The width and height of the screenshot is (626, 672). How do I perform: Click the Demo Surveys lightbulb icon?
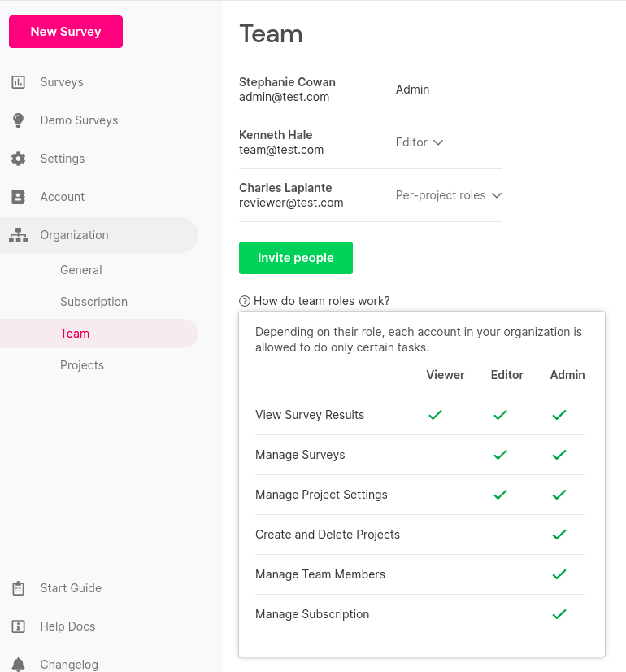[x=18, y=120]
